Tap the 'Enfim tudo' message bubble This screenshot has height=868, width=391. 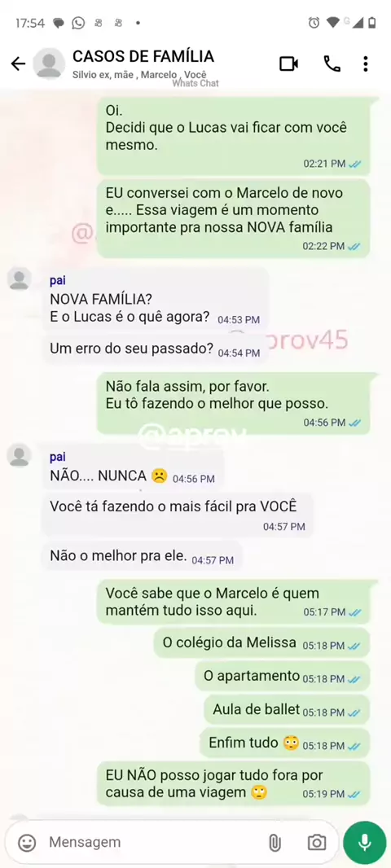point(284,743)
